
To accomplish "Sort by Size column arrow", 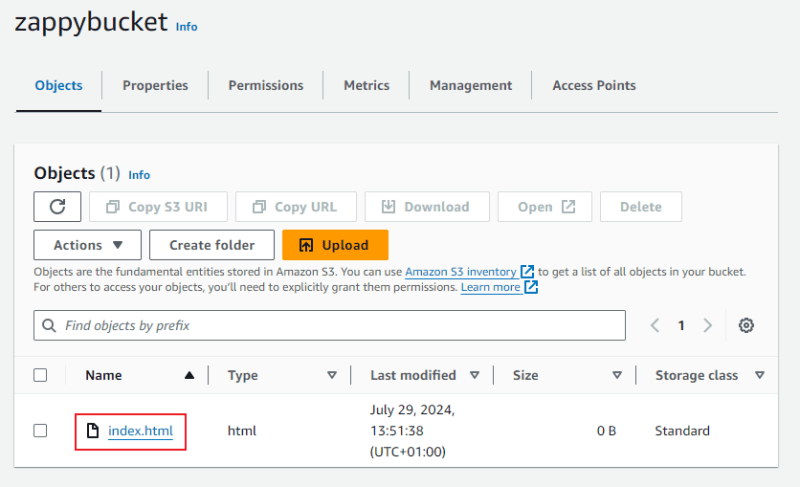I will pos(617,375).
